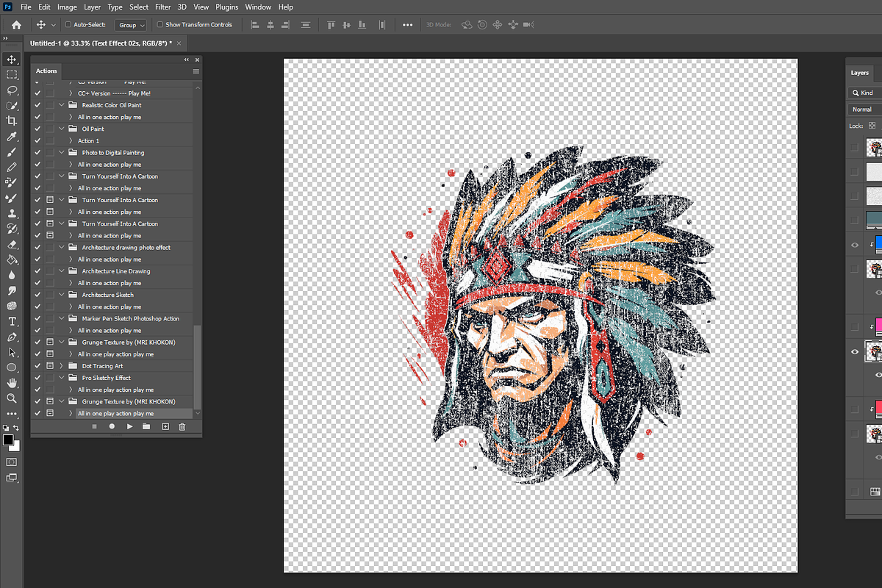Click the background color white swatch
882x588 pixels.
tap(16, 447)
